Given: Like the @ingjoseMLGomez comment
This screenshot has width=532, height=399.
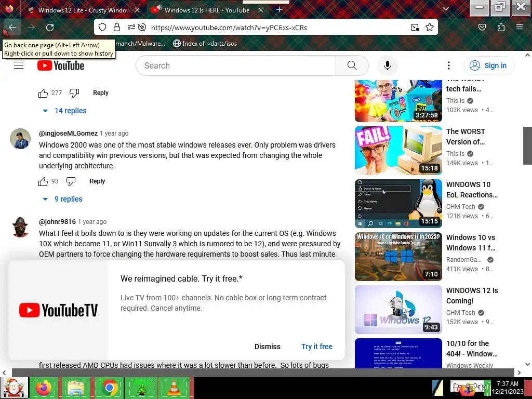Looking at the screenshot, I should [43, 181].
